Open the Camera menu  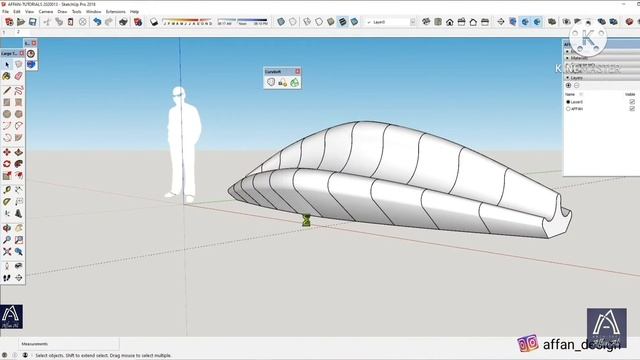(46, 11)
